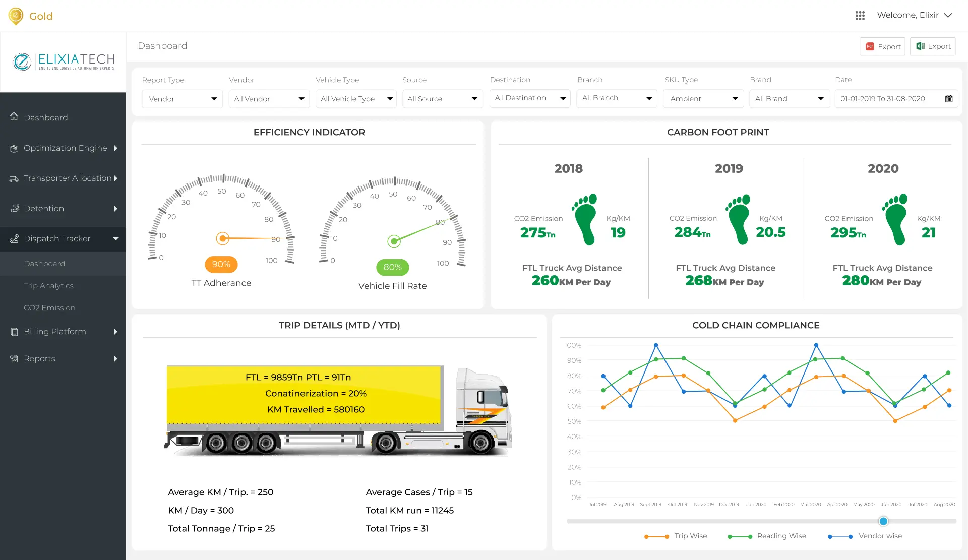Click the Transporter Allocation truck icon
Viewport: 968px width, 560px height.
14,178
